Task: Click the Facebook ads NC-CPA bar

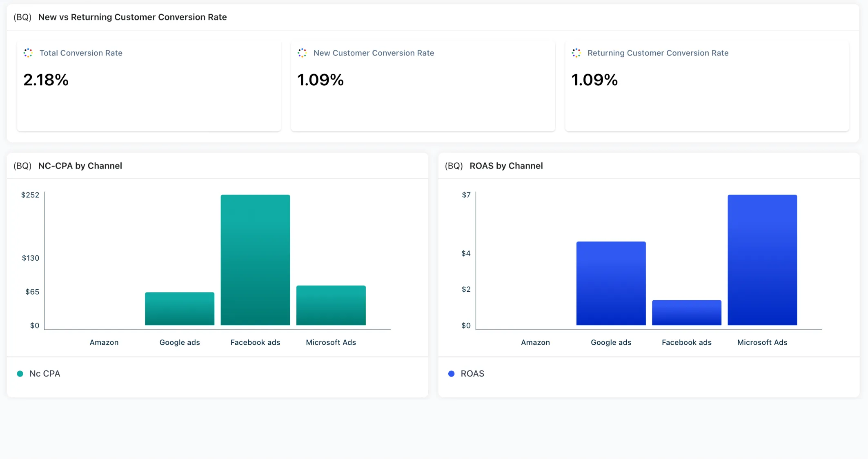Action: [x=255, y=260]
